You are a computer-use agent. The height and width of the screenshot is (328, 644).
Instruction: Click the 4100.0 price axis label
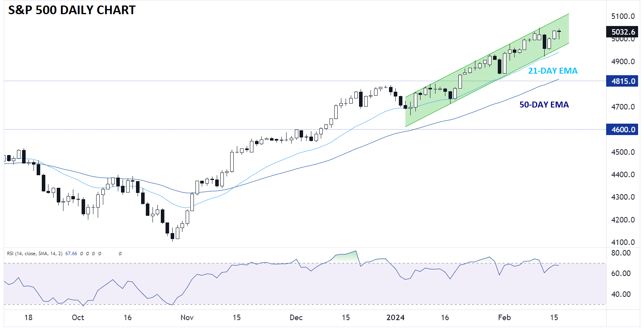pos(623,242)
